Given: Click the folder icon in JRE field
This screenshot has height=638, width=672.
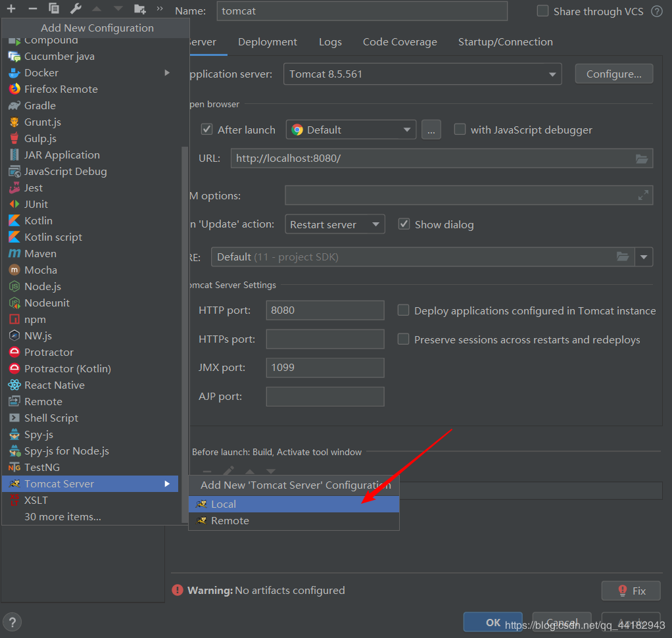Looking at the screenshot, I should [623, 257].
